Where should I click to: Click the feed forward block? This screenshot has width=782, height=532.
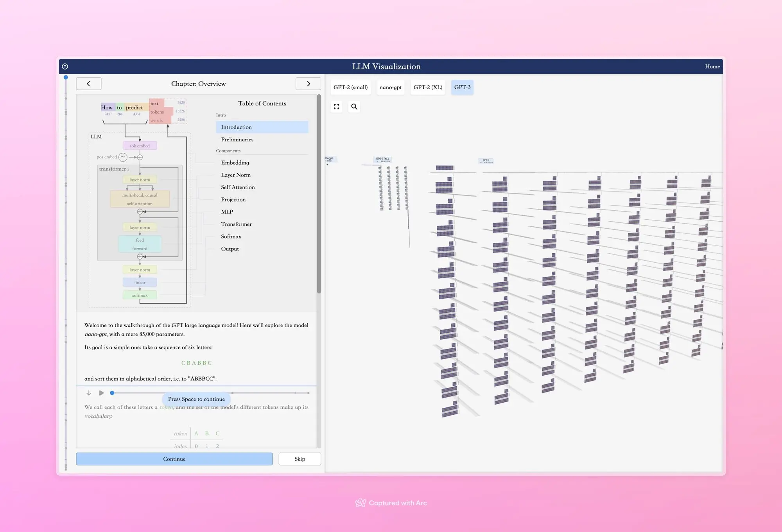[x=140, y=244]
